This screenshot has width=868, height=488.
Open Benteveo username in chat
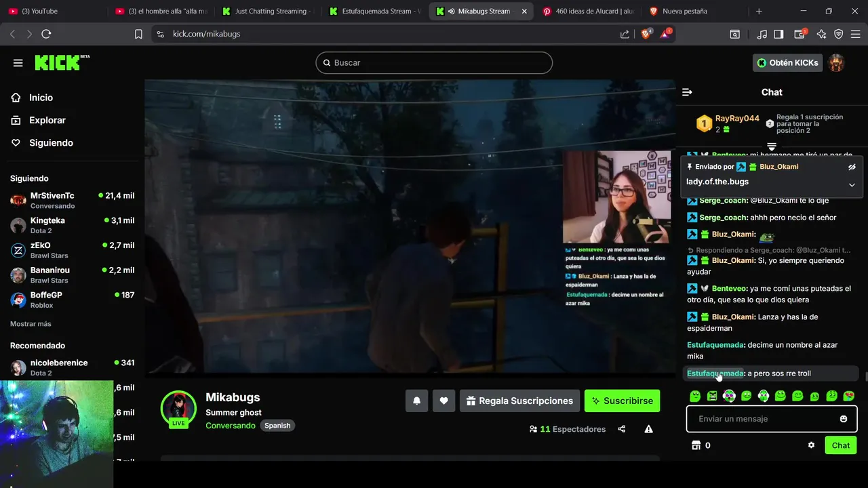(730, 289)
